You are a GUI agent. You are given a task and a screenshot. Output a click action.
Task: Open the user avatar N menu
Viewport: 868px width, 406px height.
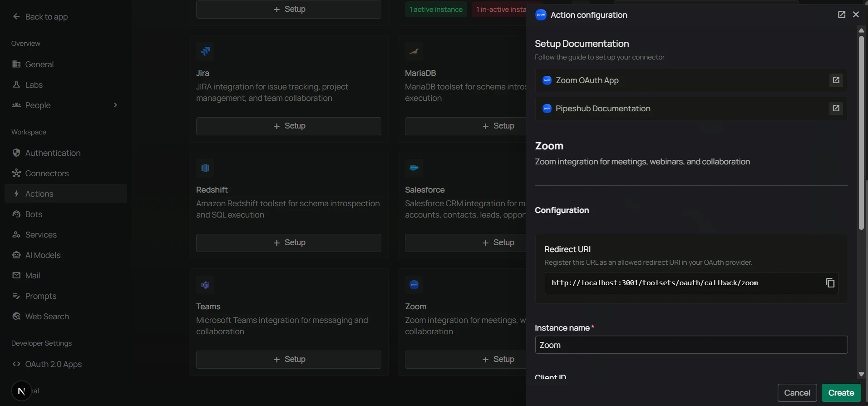(21, 391)
